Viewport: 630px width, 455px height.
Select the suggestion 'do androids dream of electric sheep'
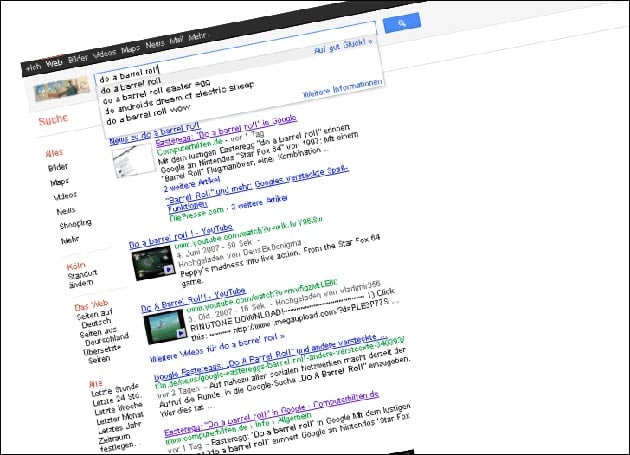tap(179, 97)
